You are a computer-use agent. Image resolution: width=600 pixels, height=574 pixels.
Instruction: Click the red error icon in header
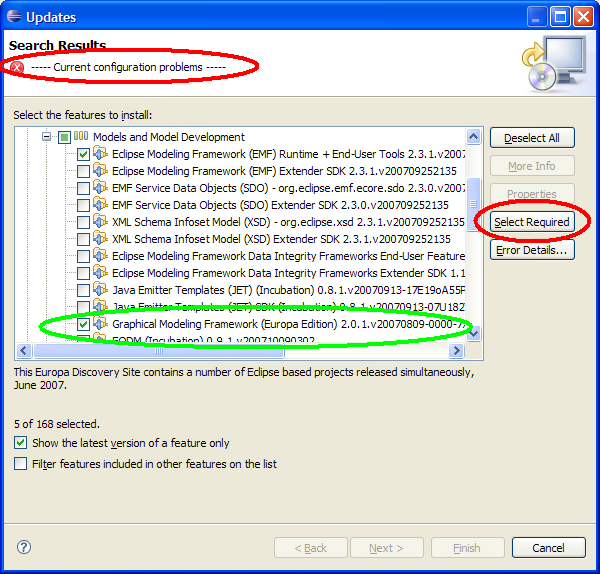[x=17, y=67]
